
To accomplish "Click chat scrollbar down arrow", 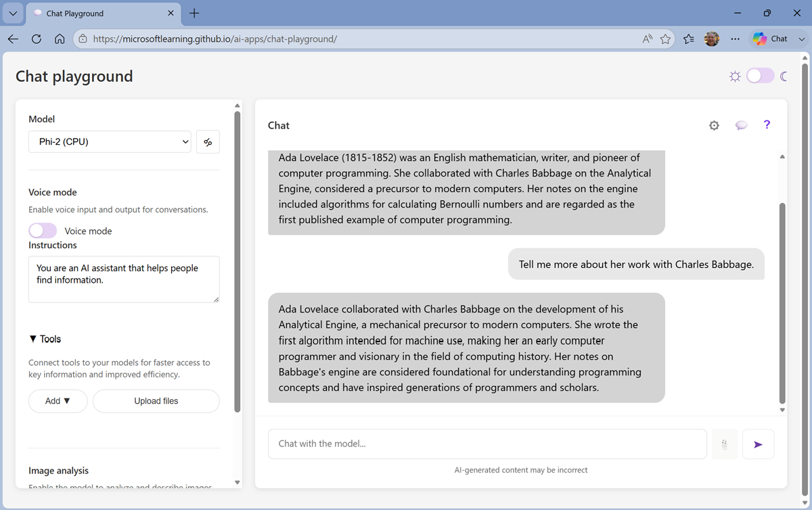I will 782,410.
